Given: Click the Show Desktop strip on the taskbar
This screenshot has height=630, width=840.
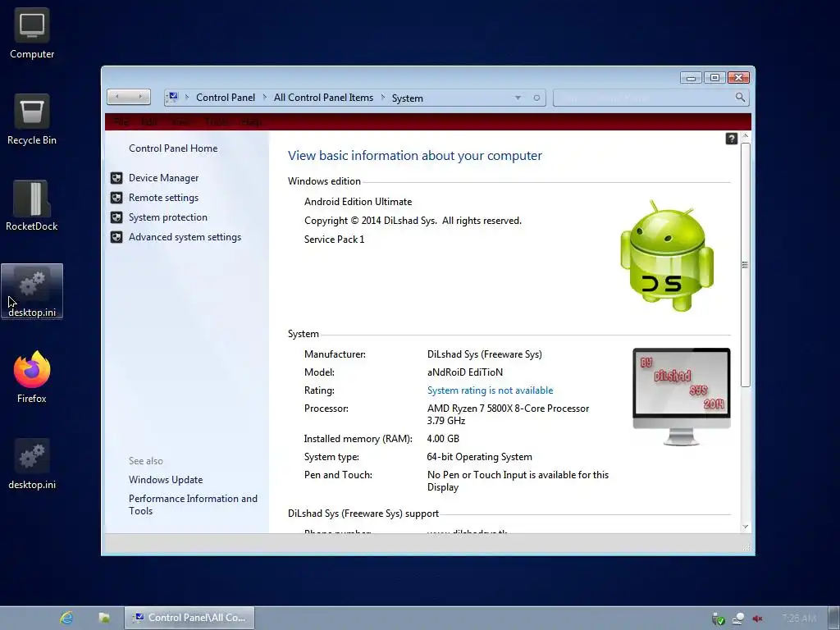Looking at the screenshot, I should 834,619.
